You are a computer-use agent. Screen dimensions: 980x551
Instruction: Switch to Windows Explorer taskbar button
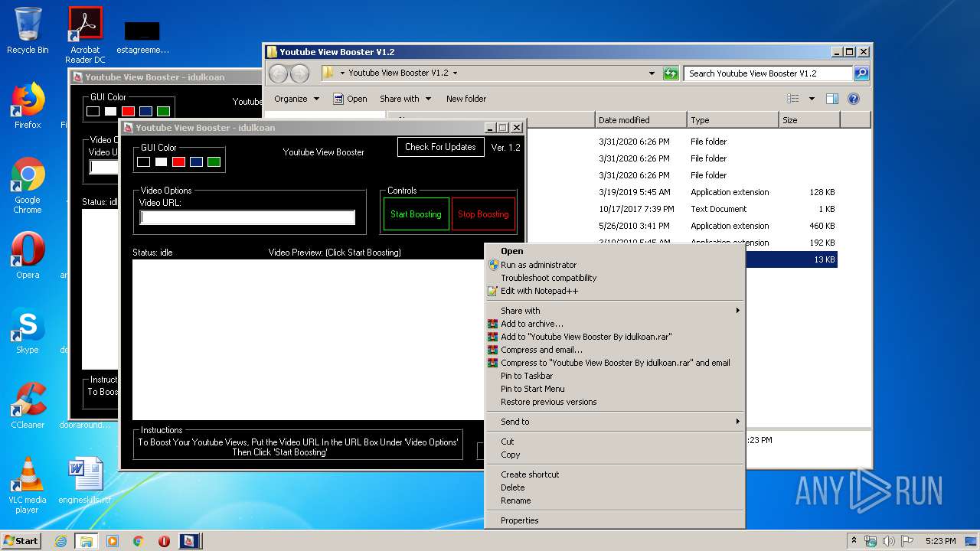(86, 541)
